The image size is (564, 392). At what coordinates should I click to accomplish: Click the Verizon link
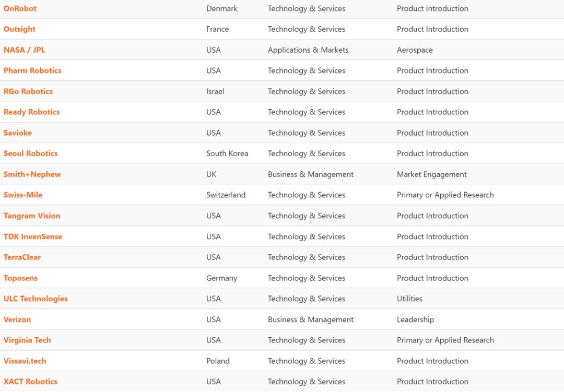pyautogui.click(x=17, y=319)
